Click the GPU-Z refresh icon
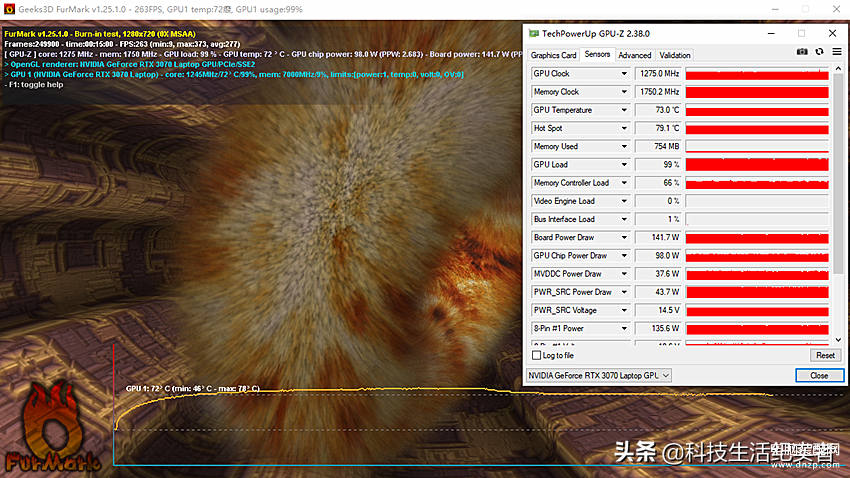 coord(819,51)
